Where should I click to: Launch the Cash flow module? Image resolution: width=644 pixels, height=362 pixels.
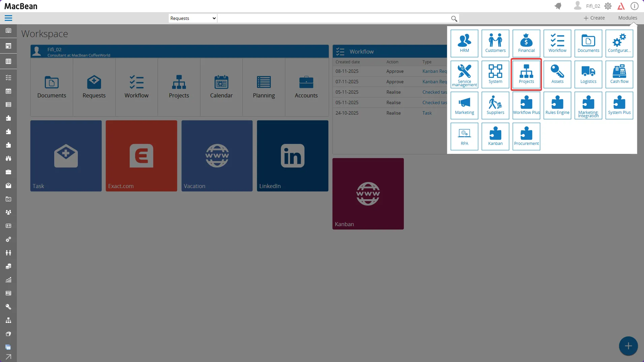(x=619, y=74)
